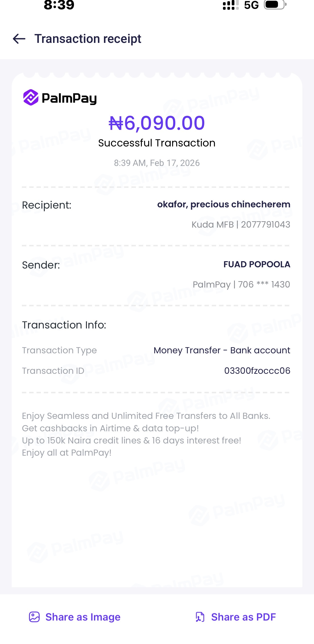Tap sender name FUAD POPOOLA
The image size is (314, 644).
coord(257,265)
